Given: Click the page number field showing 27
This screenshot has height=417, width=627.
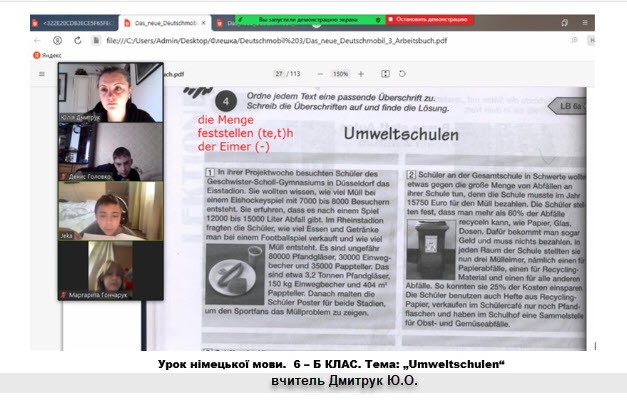Looking at the screenshot, I should pyautogui.click(x=280, y=74).
